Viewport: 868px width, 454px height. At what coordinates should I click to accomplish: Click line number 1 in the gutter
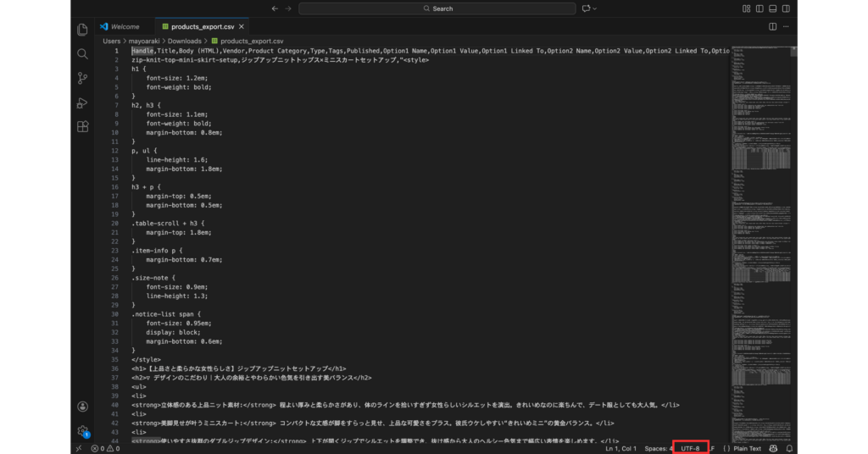(x=116, y=51)
